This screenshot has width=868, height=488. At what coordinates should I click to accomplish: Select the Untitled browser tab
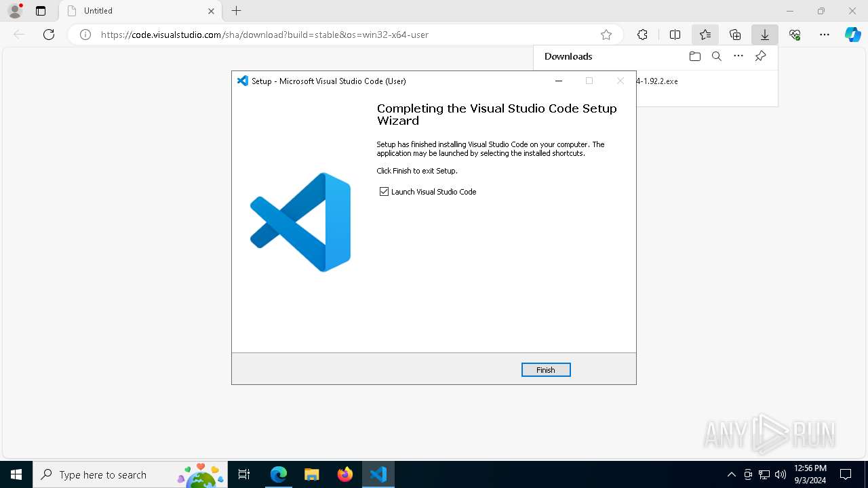[139, 11]
